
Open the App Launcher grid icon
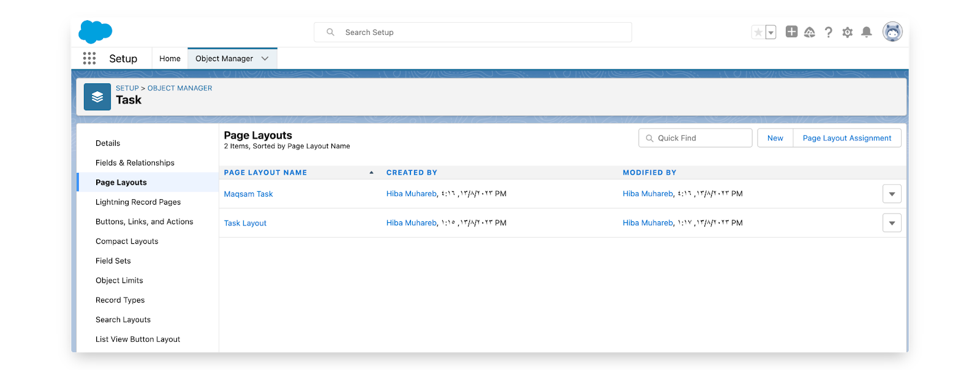pyautogui.click(x=89, y=58)
